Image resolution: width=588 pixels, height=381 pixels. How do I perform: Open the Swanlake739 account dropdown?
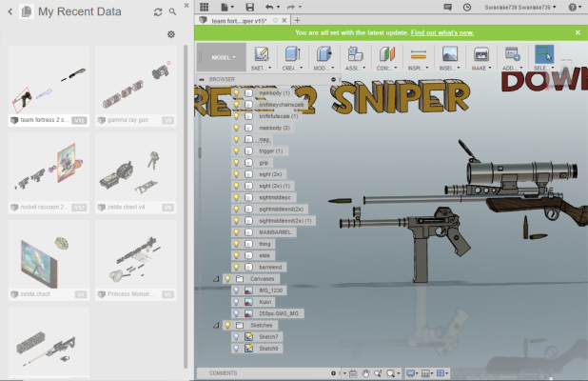click(520, 7)
